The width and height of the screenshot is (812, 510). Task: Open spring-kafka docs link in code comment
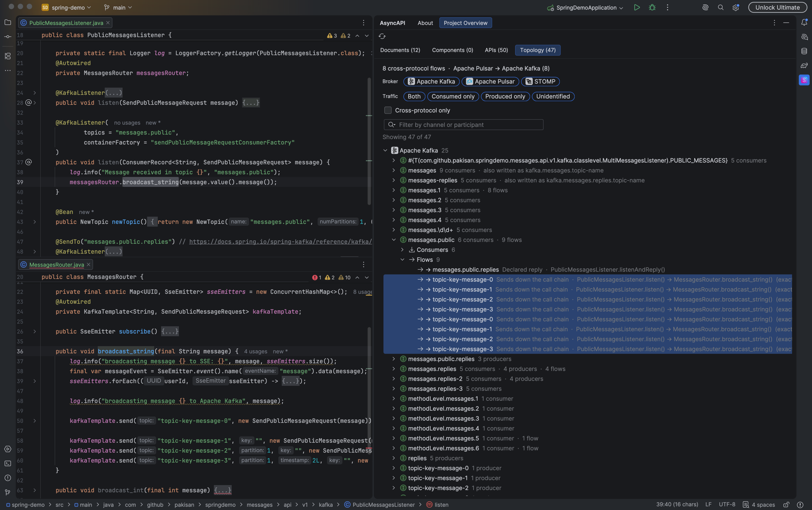tap(280, 241)
